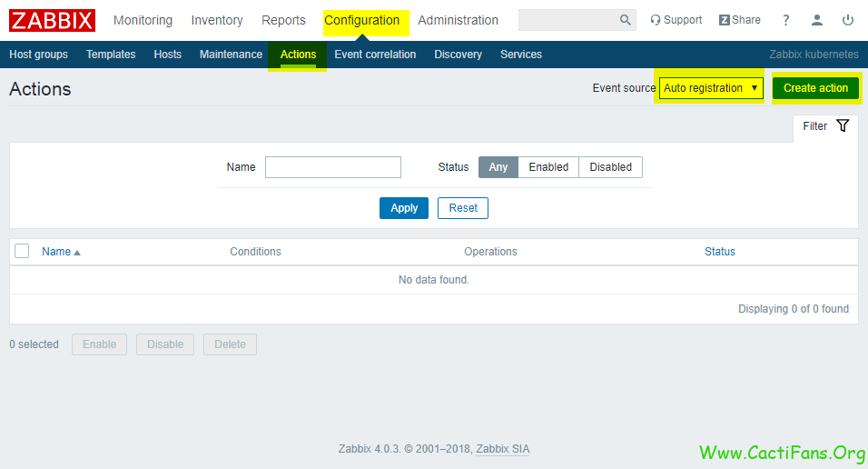Click 'Displaying 0 of 0 found' text
The height and width of the screenshot is (469, 868).
(x=794, y=309)
